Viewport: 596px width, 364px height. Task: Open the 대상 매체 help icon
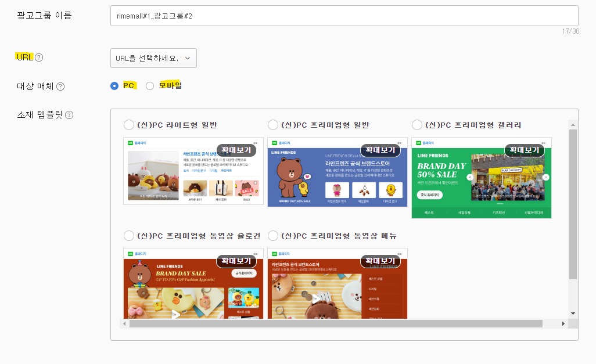[60, 87]
